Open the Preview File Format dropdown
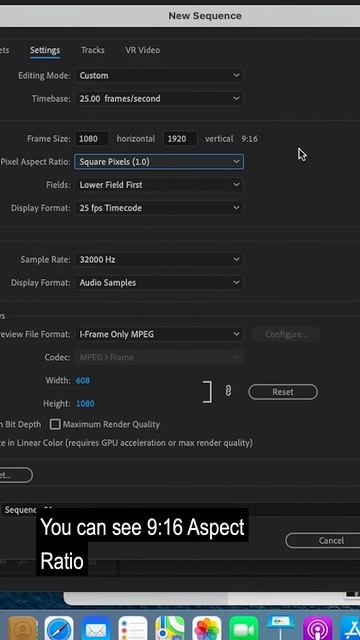Image resolution: width=360 pixels, height=640 pixels. point(159,334)
